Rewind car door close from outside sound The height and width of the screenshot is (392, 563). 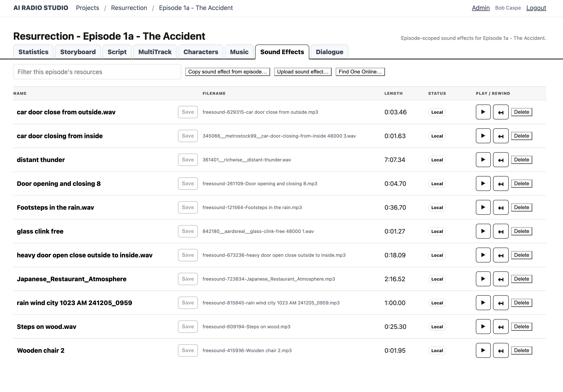point(501,112)
